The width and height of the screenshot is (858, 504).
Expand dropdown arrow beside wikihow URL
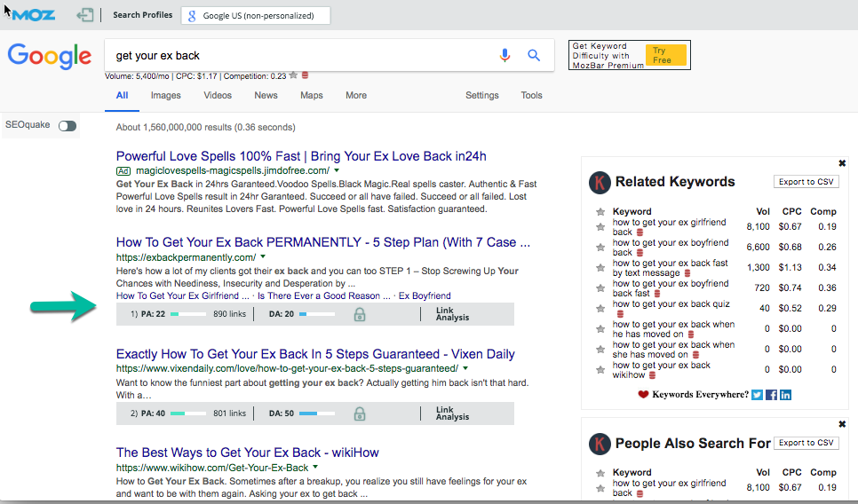(315, 468)
